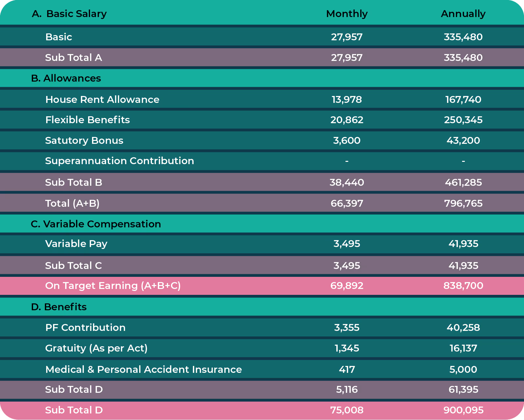Click the Satutory Bonus annual value 43,200

pyautogui.click(x=463, y=141)
